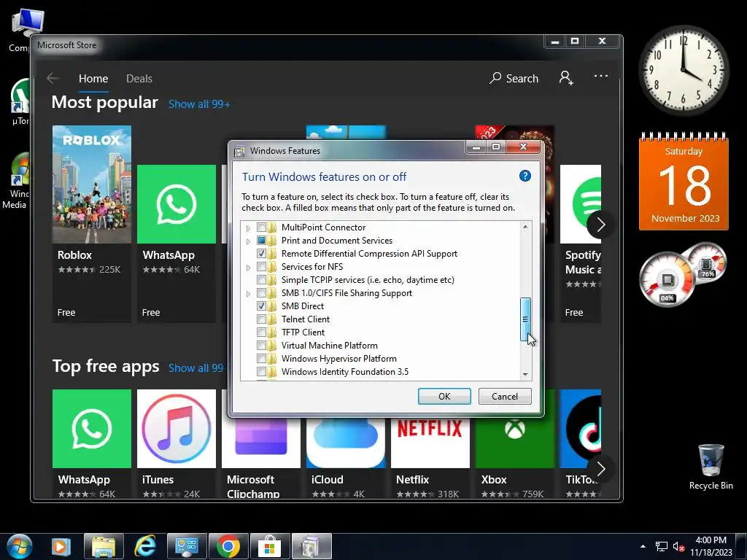The width and height of the screenshot is (747, 560).
Task: Enable Windows Hypervisor Platform checkbox
Action: 261,359
